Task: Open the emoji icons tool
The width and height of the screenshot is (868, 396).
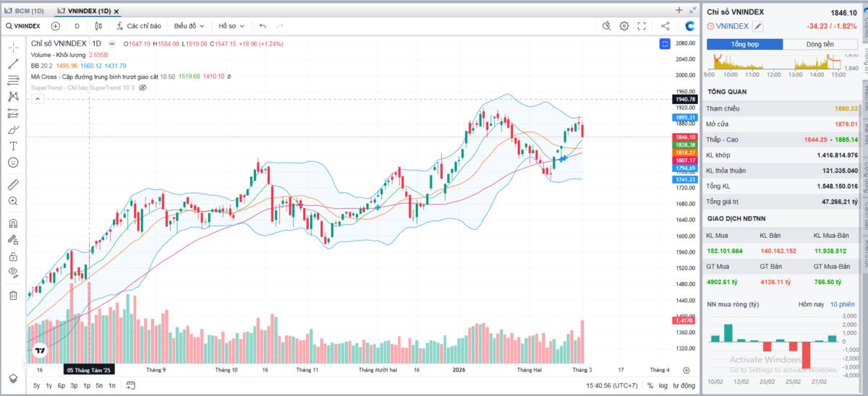Action: (13, 163)
